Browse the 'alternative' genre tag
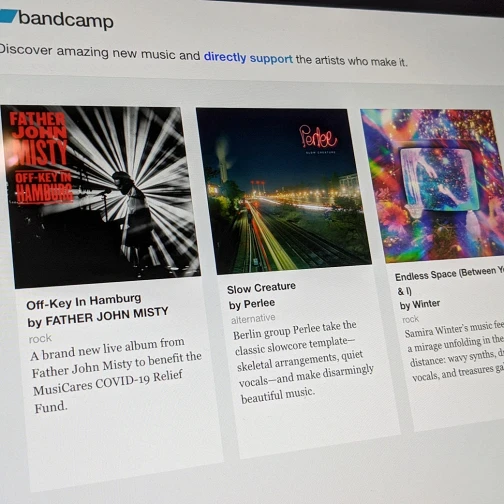The image size is (504, 504). (x=253, y=319)
